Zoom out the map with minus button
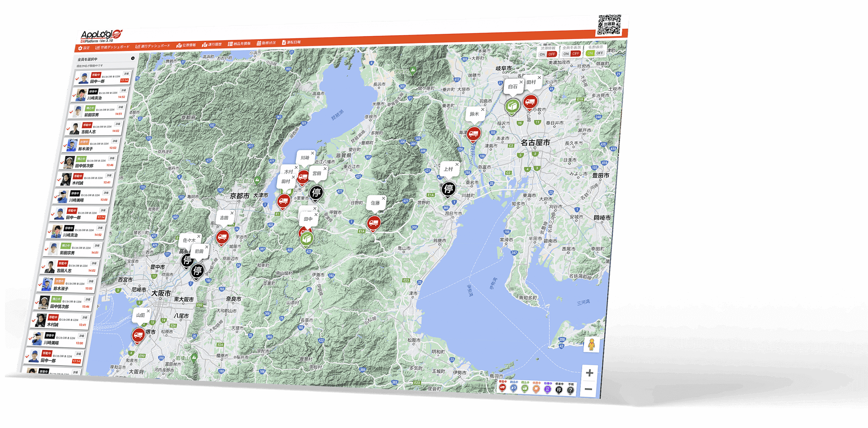This screenshot has width=868, height=428. click(x=588, y=389)
